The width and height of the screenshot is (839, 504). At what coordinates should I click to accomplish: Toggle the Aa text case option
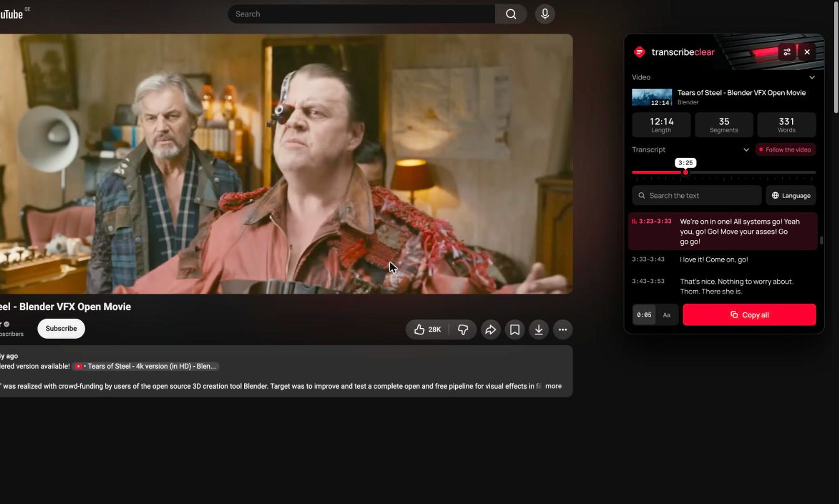click(667, 315)
